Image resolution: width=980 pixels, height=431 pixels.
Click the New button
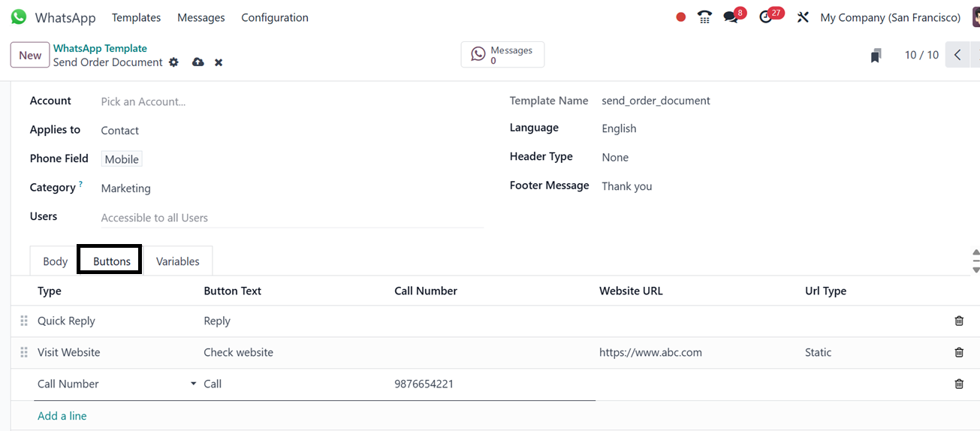30,55
